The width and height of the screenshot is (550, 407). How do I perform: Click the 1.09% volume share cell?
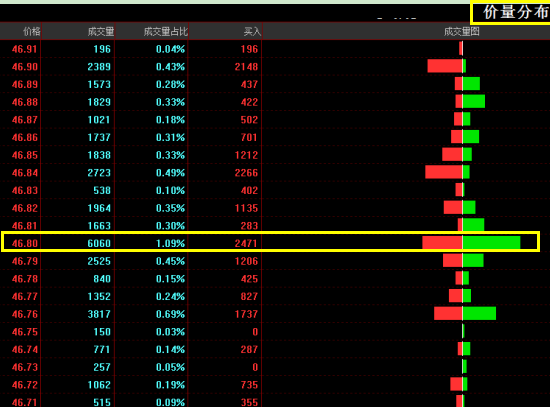170,243
